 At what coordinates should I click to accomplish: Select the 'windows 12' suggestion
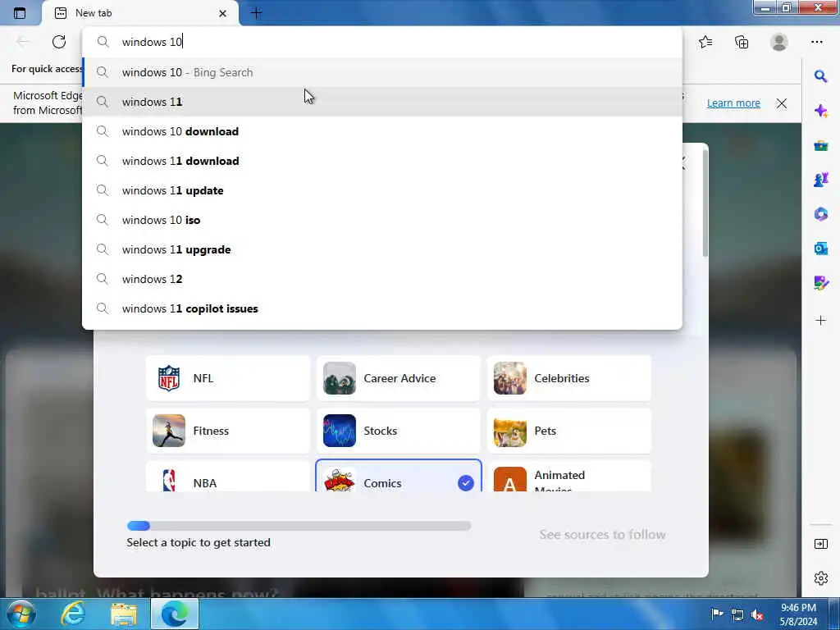coord(382,279)
